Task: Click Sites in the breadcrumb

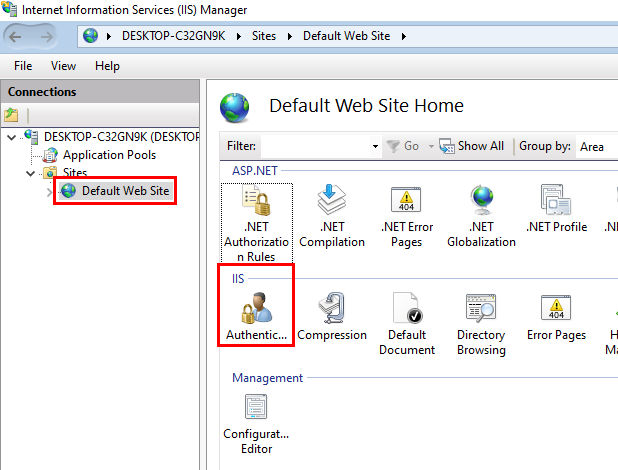Action: coord(264,36)
